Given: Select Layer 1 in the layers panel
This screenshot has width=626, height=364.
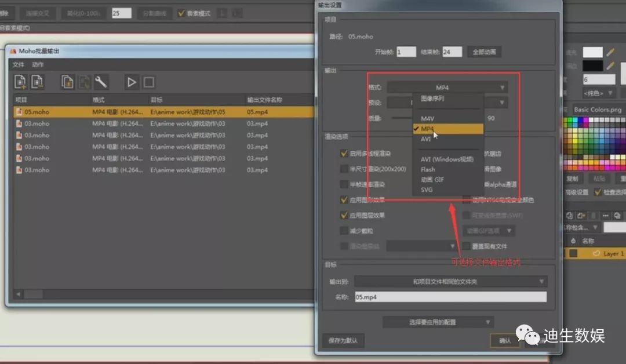Looking at the screenshot, I should tap(595, 253).
